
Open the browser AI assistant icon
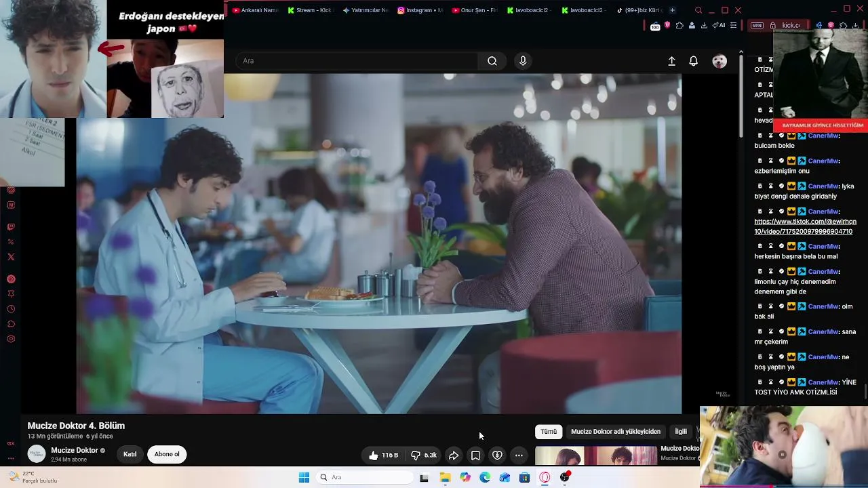719,26
